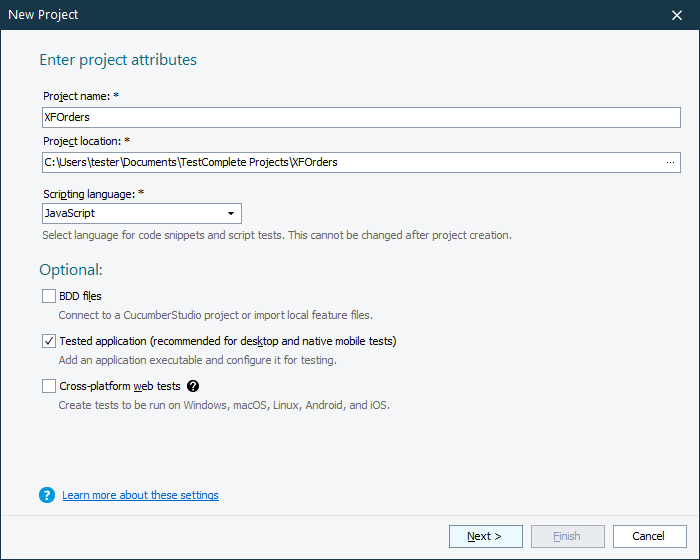Click the JavaScript text in language combo box
700x560 pixels.
pyautogui.click(x=70, y=214)
